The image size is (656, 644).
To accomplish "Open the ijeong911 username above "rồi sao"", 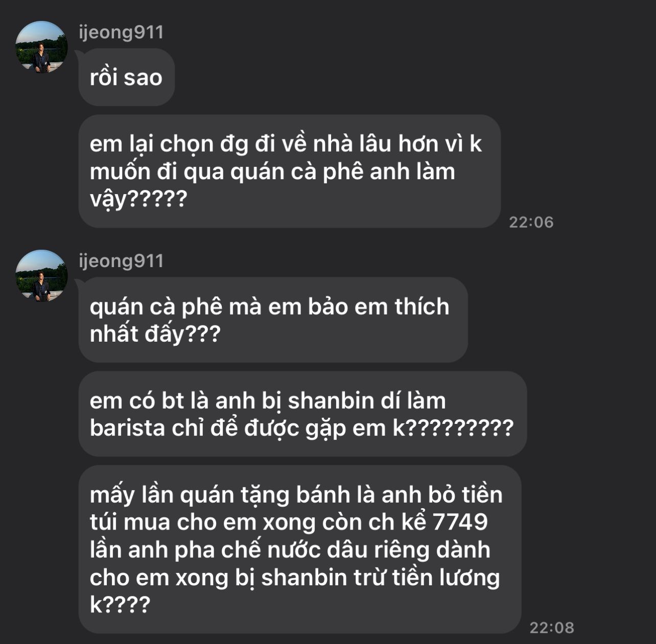I will pos(122,32).
